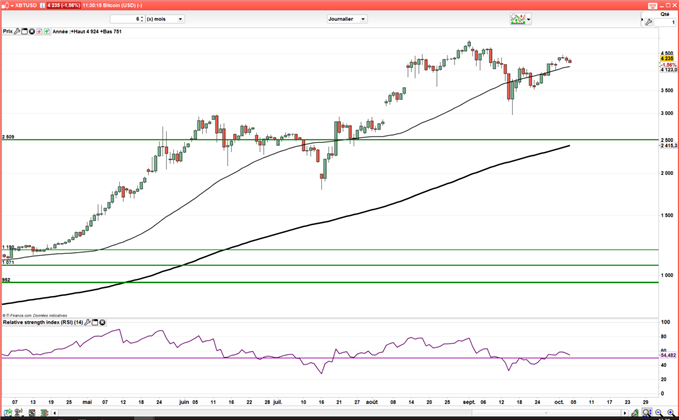
Task: Click the horizontal scrollbar left arrow
Action: [55, 413]
